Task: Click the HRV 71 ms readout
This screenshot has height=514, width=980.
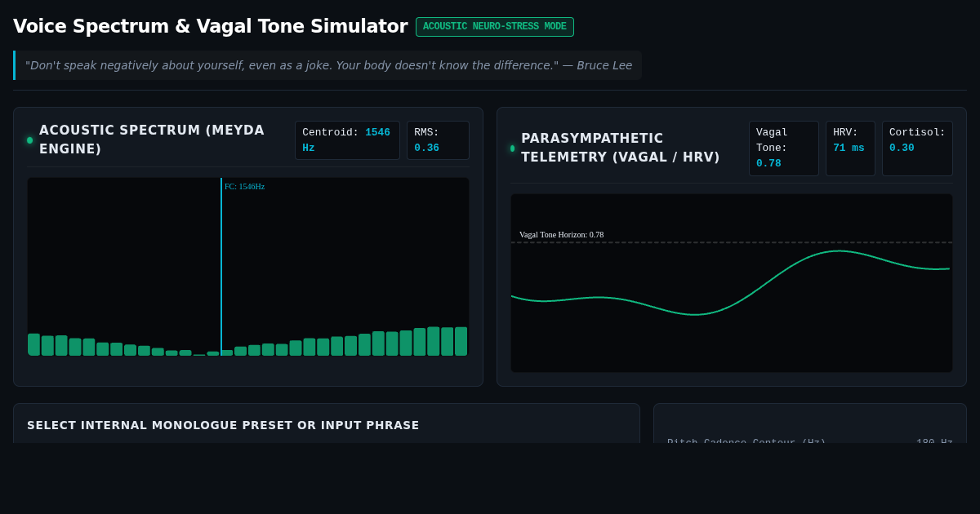Action: pos(850,148)
